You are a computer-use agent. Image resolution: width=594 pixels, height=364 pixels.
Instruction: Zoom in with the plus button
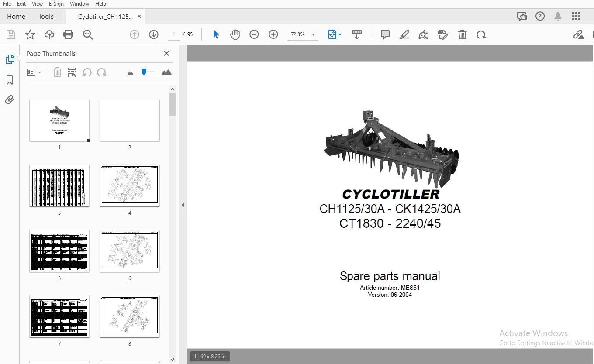pos(273,34)
